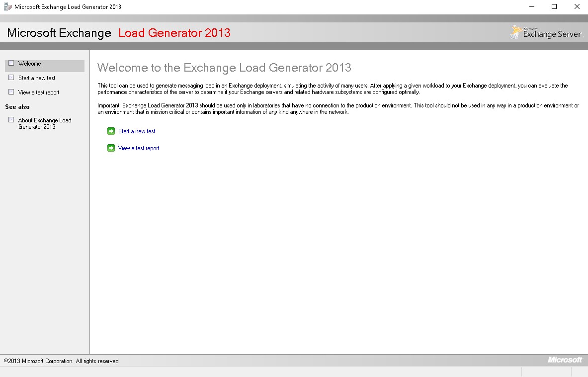The height and width of the screenshot is (377, 588).
Task: Open the View a test report link
Action: pos(139,148)
